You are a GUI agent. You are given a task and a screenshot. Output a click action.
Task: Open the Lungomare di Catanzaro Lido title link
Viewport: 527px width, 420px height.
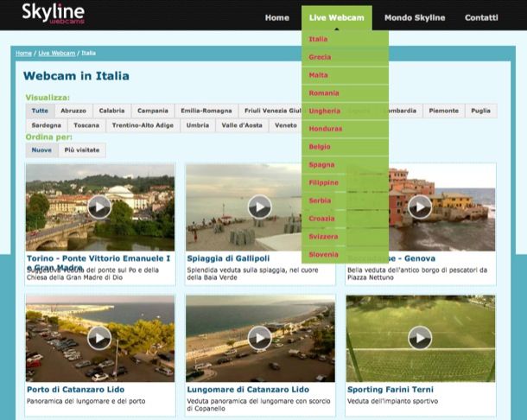tap(248, 390)
